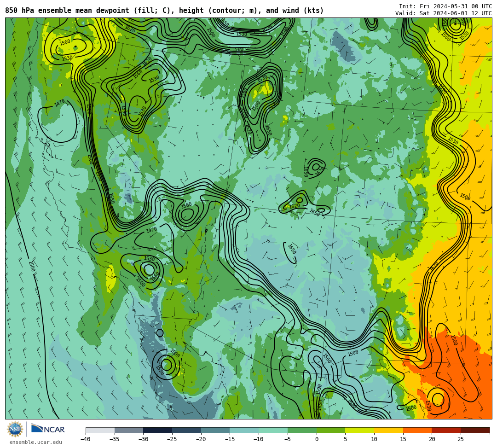Click the '0' colorbar tick label

(317, 439)
